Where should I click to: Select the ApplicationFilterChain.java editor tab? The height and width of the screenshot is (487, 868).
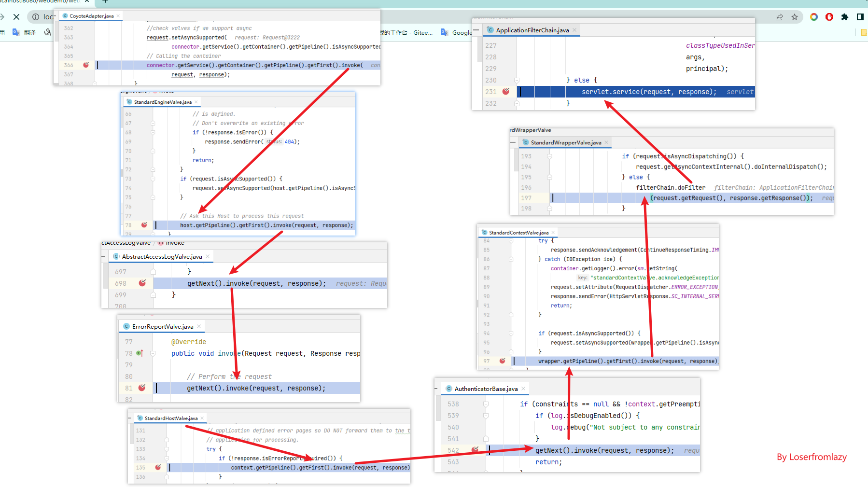pyautogui.click(x=532, y=30)
